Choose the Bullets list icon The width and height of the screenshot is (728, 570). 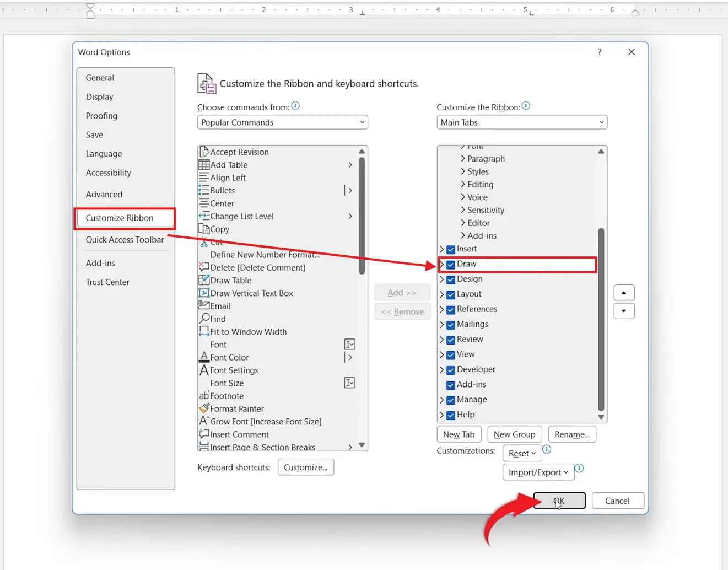[204, 190]
